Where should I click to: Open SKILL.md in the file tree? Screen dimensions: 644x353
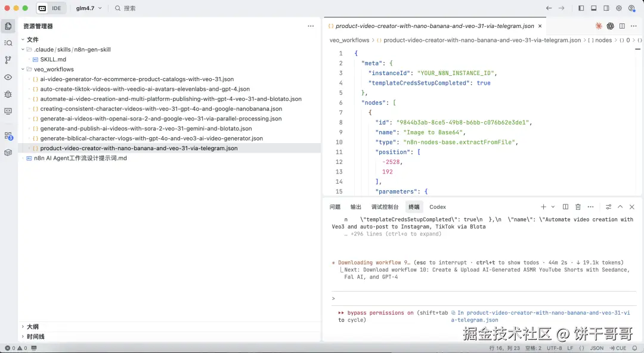[x=53, y=60]
